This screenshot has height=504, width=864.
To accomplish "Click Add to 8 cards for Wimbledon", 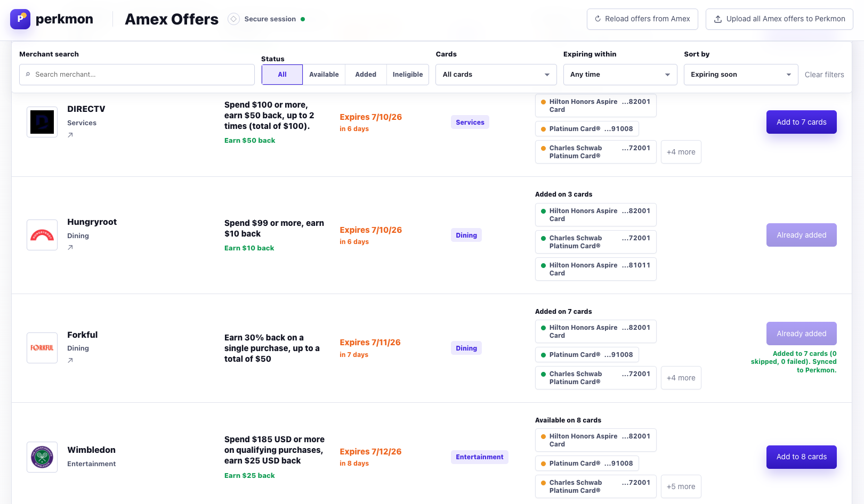I will pos(801,457).
